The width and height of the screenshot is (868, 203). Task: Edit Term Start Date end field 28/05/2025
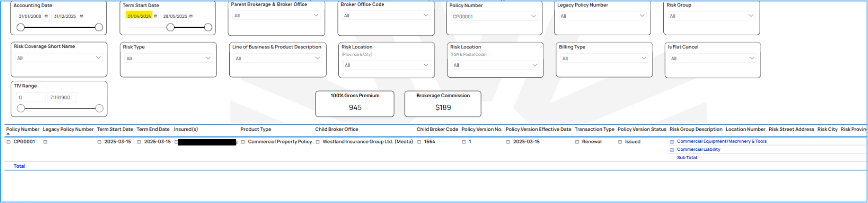[x=175, y=16]
